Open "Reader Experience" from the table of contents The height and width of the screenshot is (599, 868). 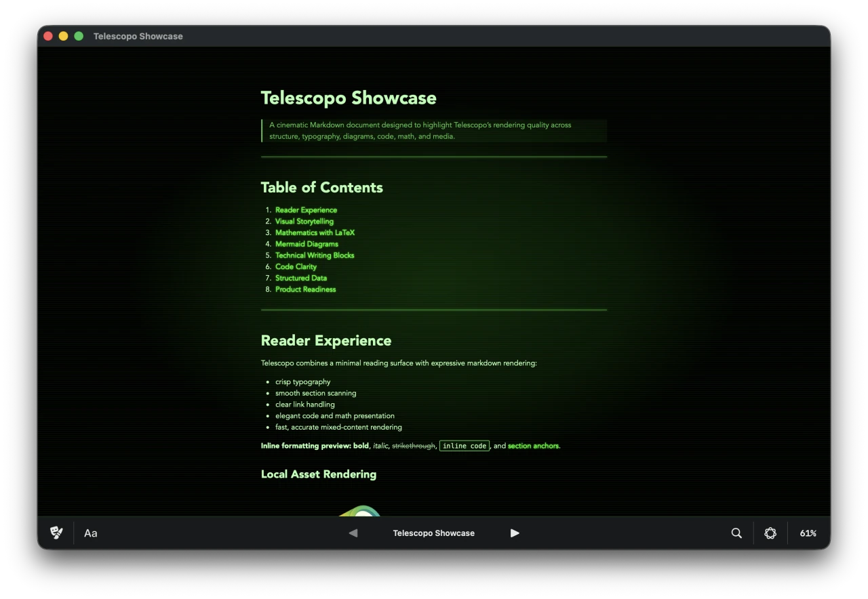click(306, 210)
